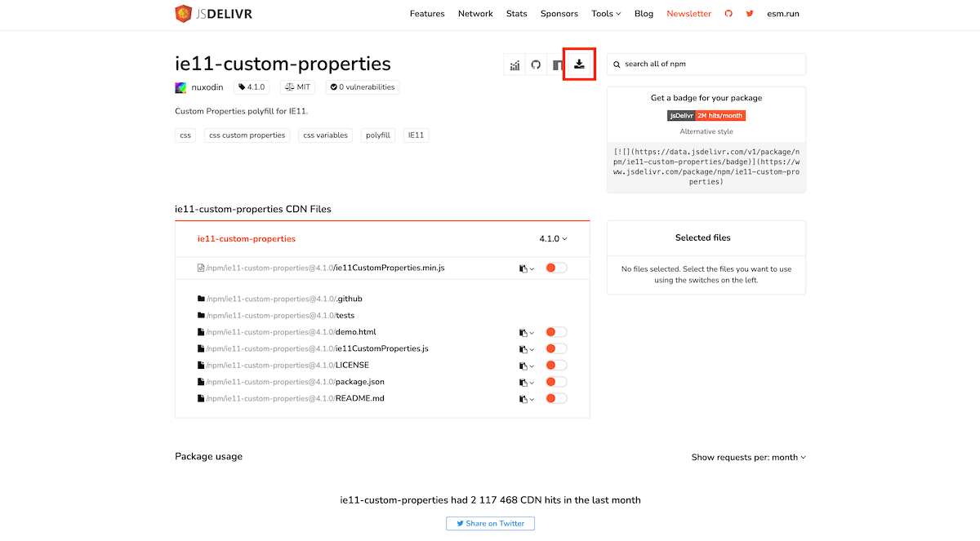
Task: Open copy options for ie11CustomProperties.min.js
Action: point(527,268)
